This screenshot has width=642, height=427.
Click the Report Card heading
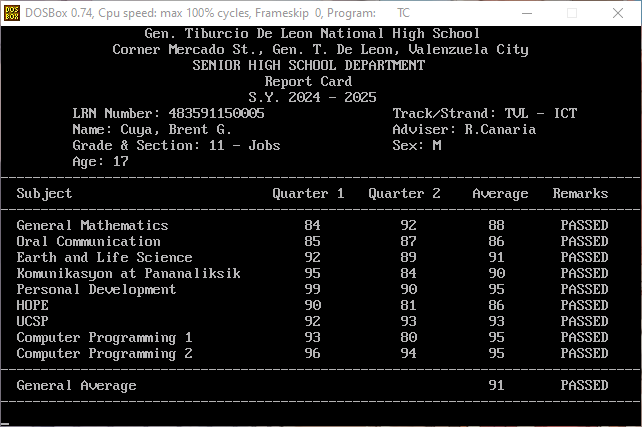click(308, 82)
